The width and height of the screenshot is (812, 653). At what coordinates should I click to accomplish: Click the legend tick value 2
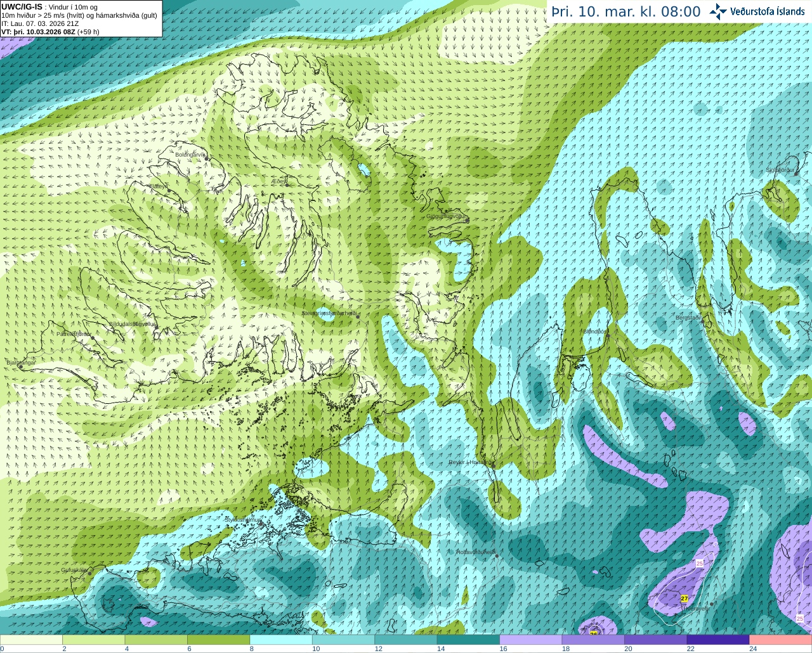coord(64,649)
